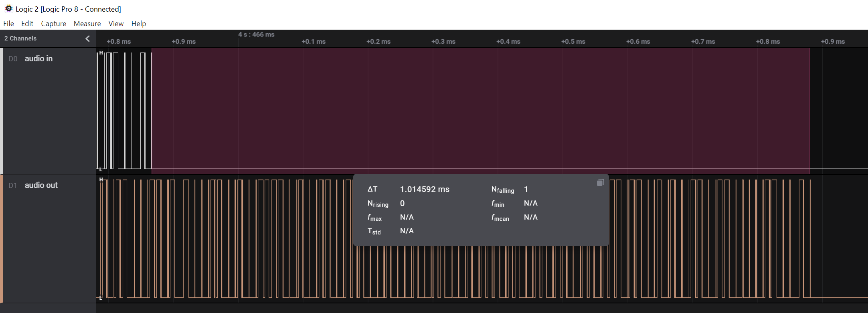Image resolution: width=868 pixels, height=313 pixels.
Task: Open the Measure menu
Action: pyautogui.click(x=87, y=24)
